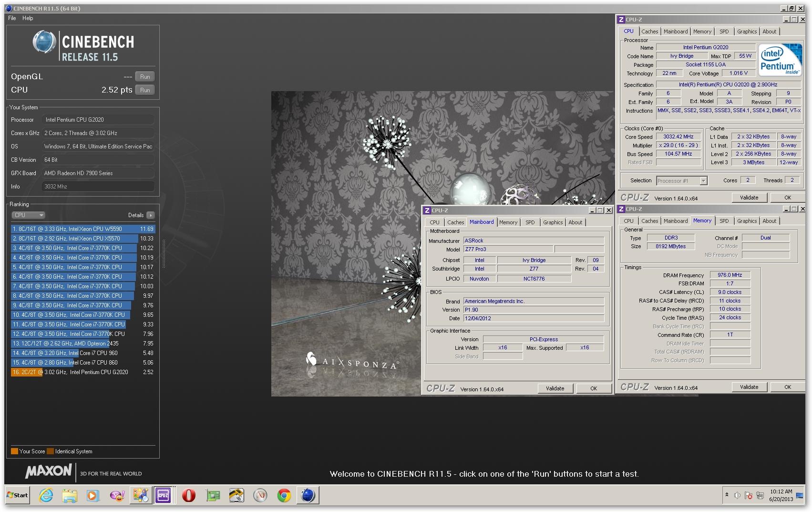Switch to the paint/snipping app taskbar icon
The width and height of the screenshot is (812, 512).
141,495
